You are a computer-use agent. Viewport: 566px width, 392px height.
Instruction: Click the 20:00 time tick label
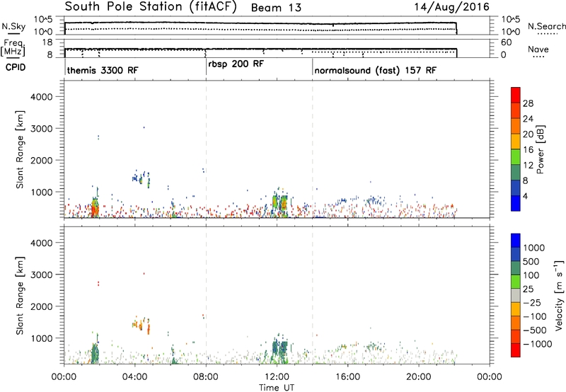pyautogui.click(x=419, y=377)
